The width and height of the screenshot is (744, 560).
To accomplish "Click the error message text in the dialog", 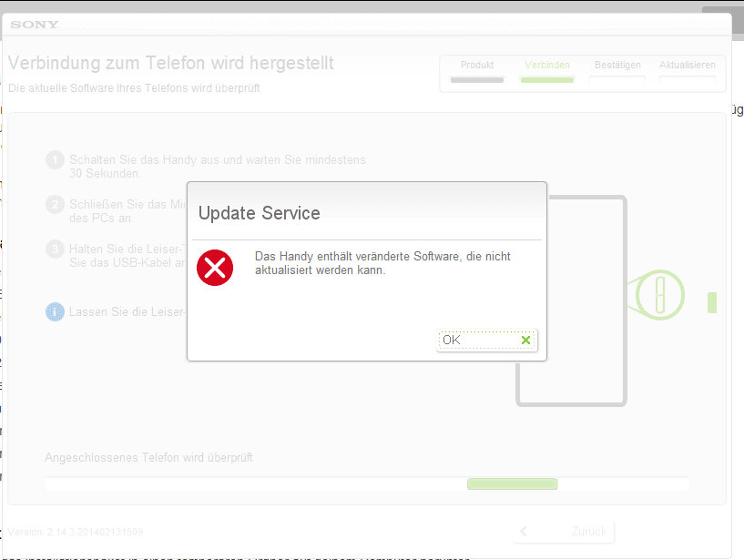I will pos(382,263).
